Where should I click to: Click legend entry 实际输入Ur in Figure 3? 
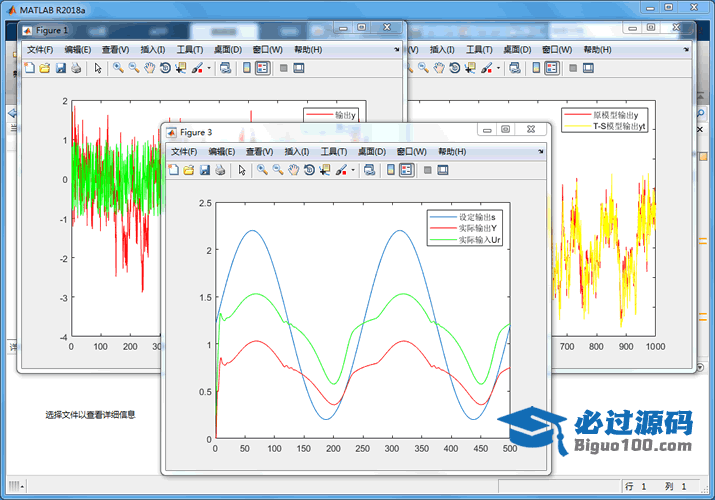479,240
